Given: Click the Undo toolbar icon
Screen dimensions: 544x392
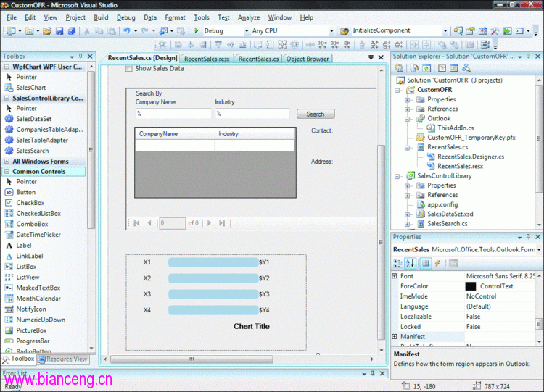Looking at the screenshot, I should [x=127, y=31].
